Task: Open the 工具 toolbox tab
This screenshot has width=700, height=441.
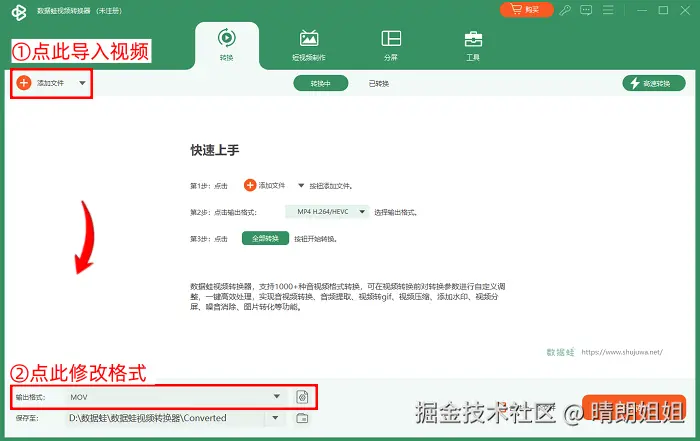Action: pos(473,45)
